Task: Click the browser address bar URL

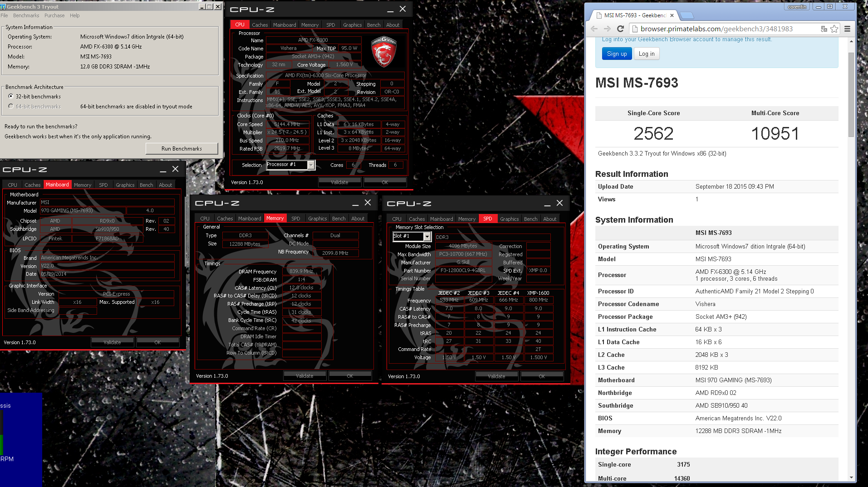Action: click(x=716, y=29)
